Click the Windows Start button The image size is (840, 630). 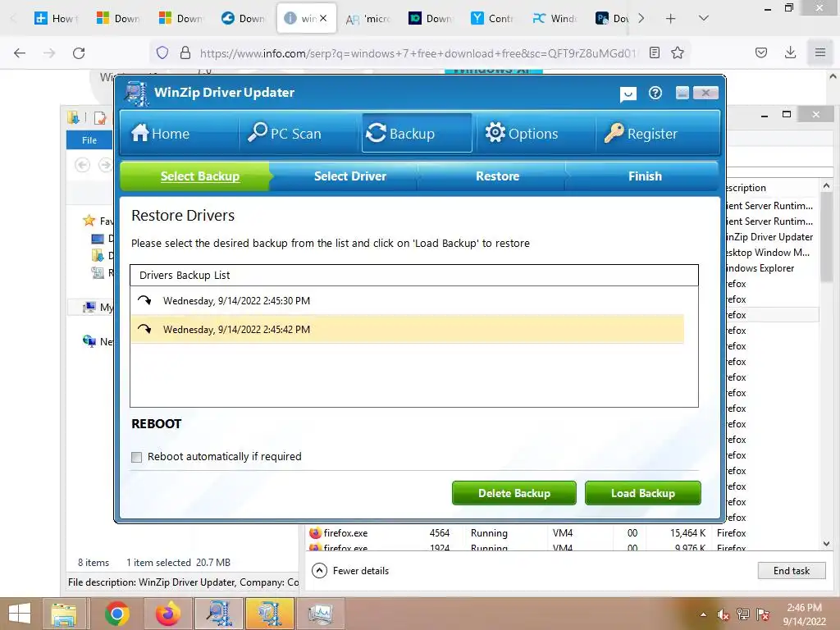21,614
